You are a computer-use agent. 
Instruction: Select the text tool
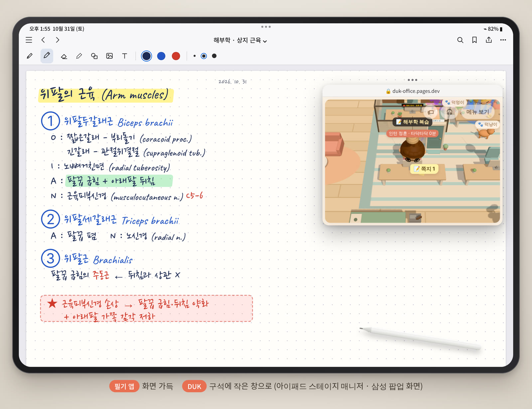pos(125,56)
